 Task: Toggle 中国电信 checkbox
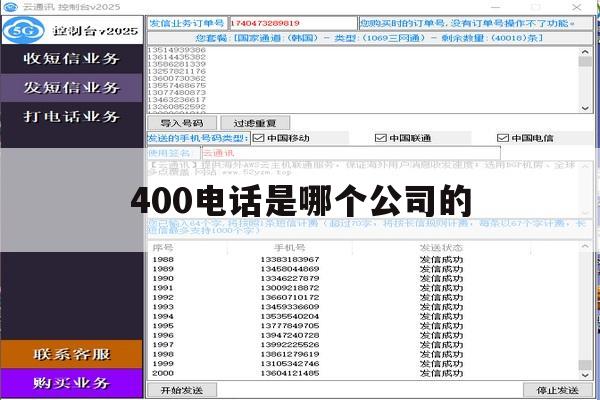(502, 138)
